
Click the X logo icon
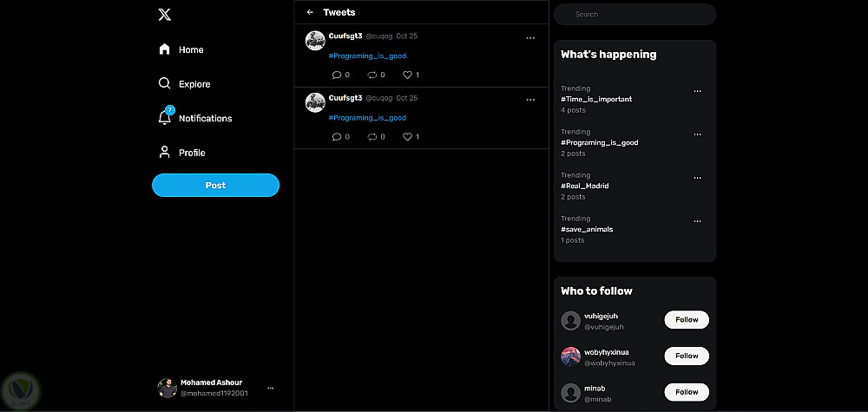point(164,14)
